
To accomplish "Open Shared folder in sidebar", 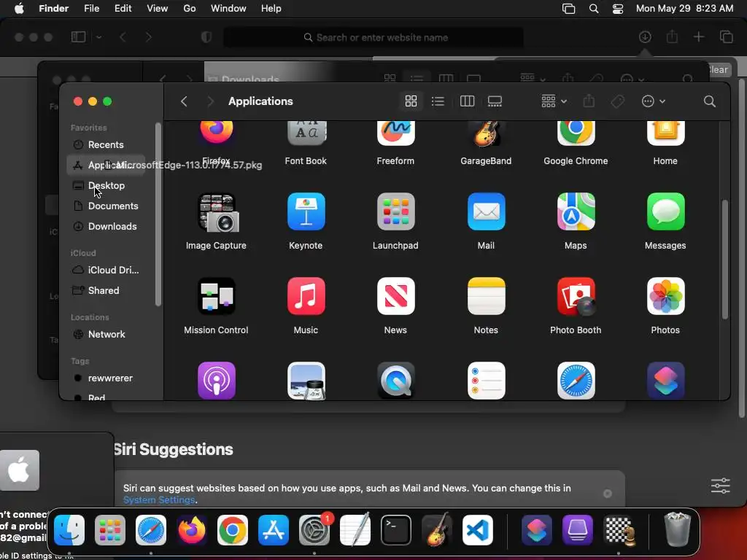I will [106, 290].
